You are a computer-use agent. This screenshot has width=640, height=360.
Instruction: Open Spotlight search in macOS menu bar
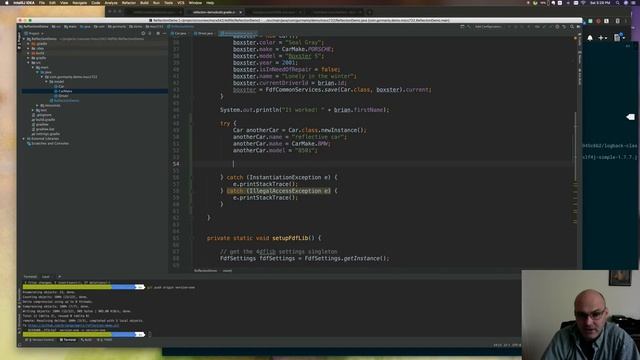click(618, 3)
